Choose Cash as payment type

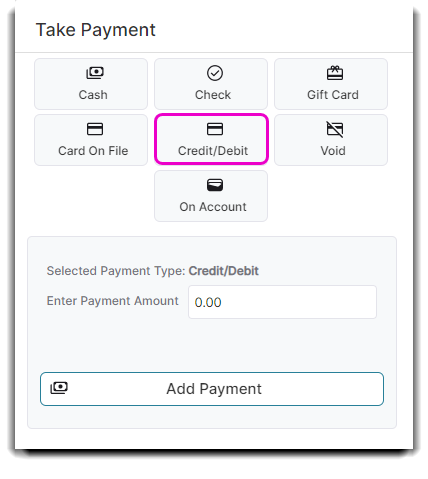point(91,84)
